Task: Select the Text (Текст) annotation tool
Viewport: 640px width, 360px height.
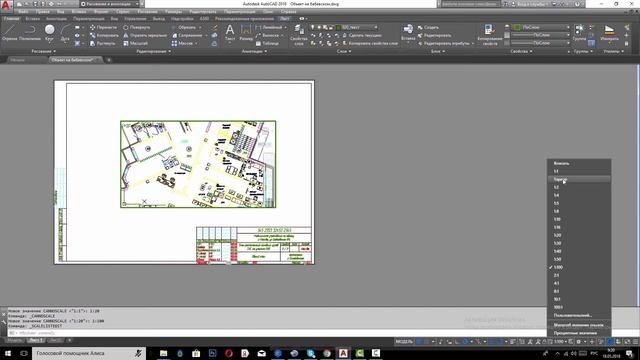Action: 230,33
